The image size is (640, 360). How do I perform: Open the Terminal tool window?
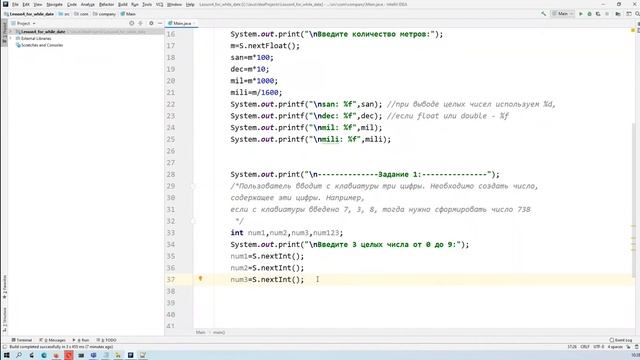point(22,340)
